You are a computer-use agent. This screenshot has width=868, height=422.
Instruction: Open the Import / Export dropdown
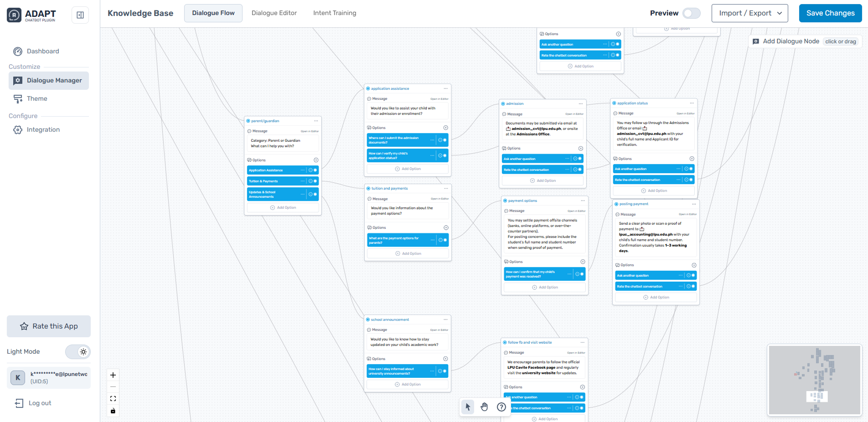click(749, 13)
